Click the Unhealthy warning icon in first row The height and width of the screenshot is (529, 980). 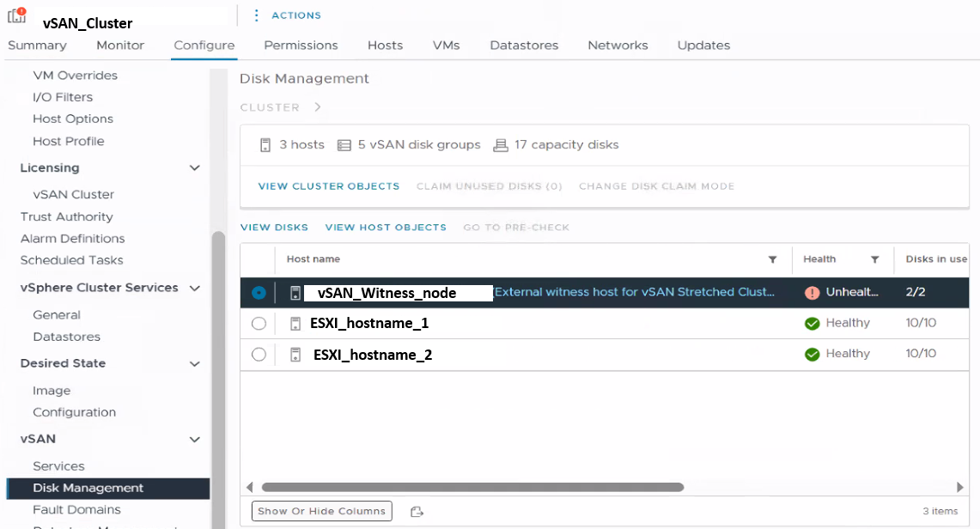tap(812, 293)
